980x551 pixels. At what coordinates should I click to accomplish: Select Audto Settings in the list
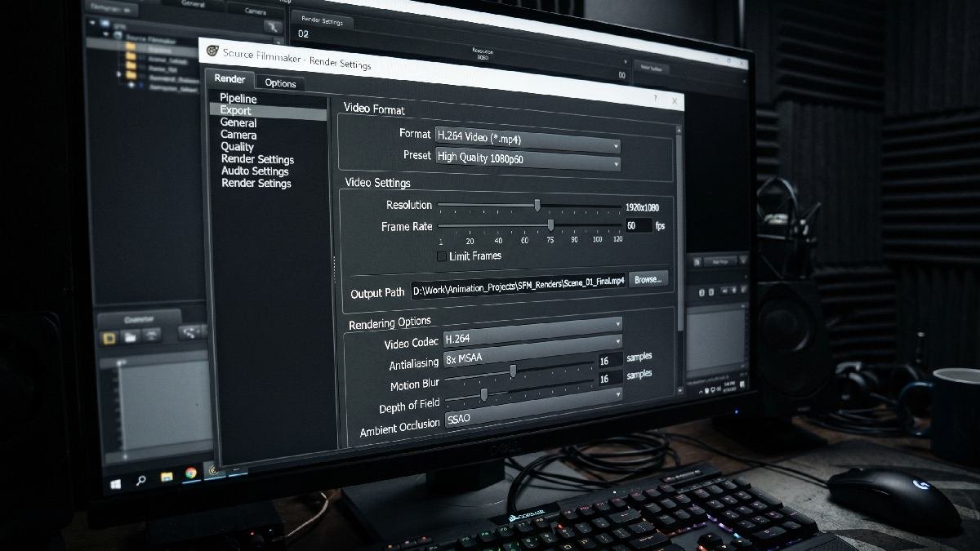click(255, 171)
